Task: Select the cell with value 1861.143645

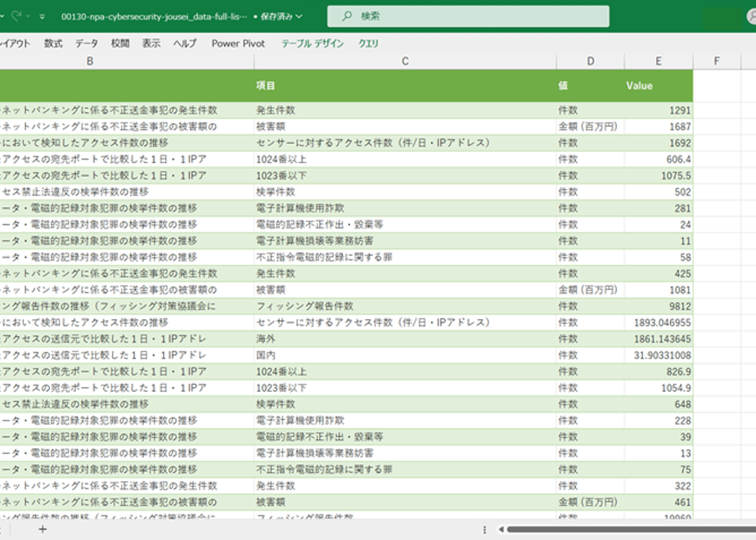Action: click(x=659, y=340)
